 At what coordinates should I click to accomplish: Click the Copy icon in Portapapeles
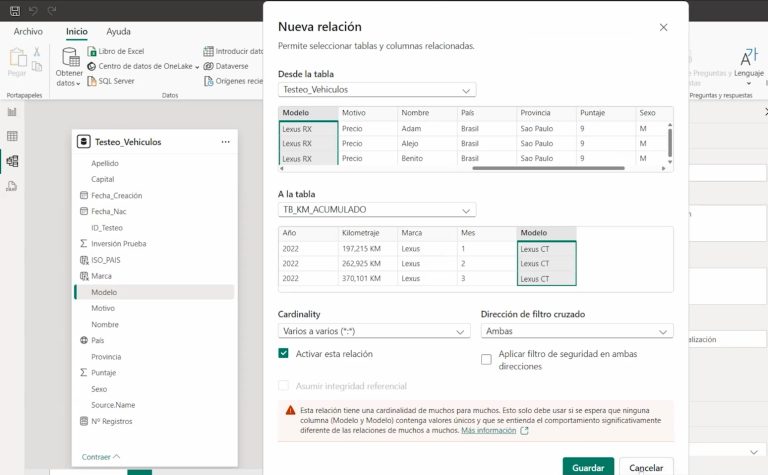[x=37, y=66]
